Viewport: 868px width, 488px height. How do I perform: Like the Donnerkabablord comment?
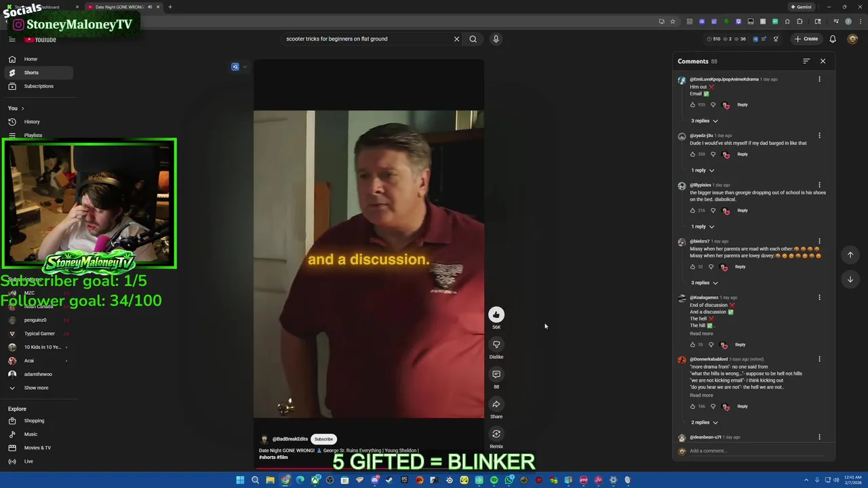tap(692, 406)
